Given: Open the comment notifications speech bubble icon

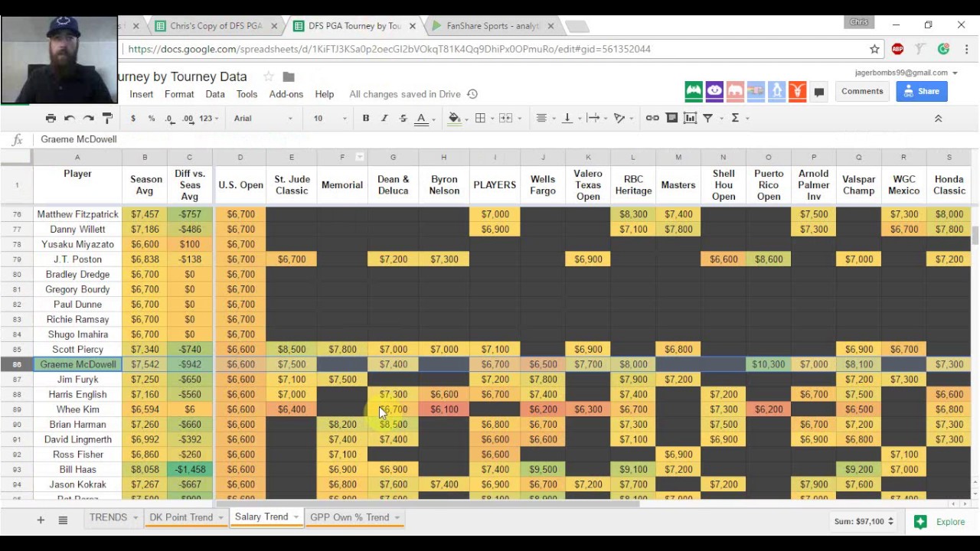Looking at the screenshot, I should 818,92.
